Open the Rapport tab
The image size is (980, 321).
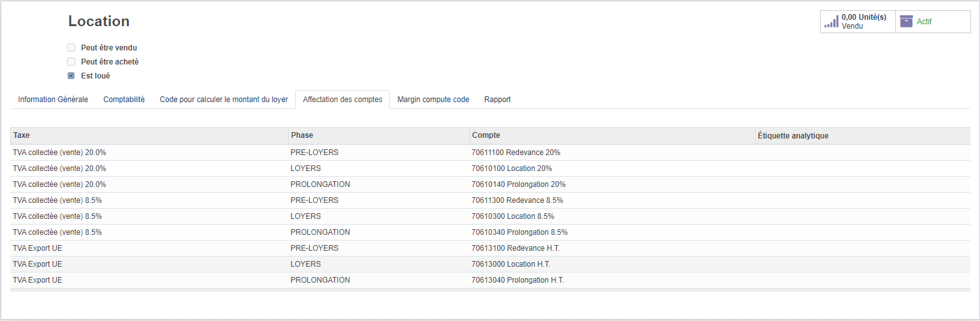(497, 100)
